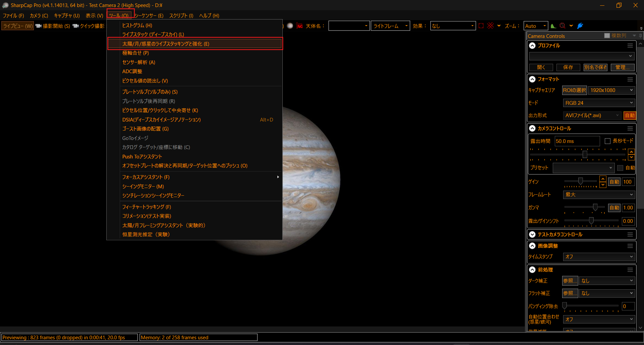Toggle the 複数列 checkbox in Camera Controls
Viewport: 644px width, 345px height.
(x=607, y=36)
